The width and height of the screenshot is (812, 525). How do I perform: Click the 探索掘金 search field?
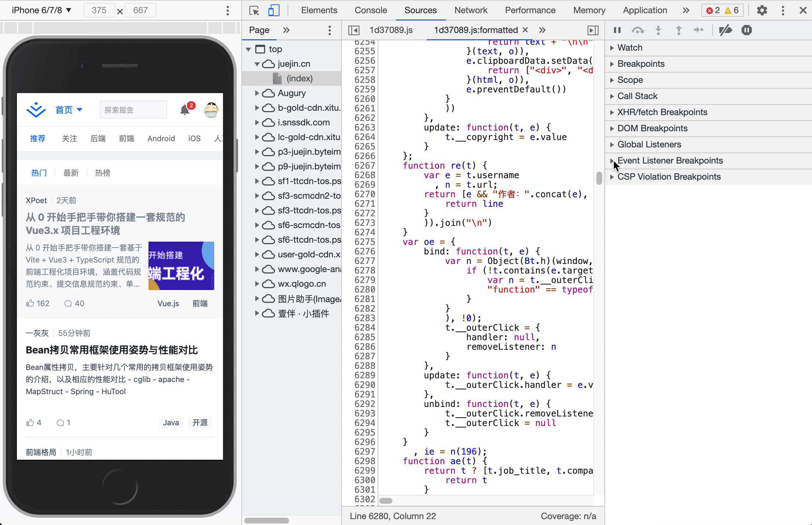coord(133,110)
